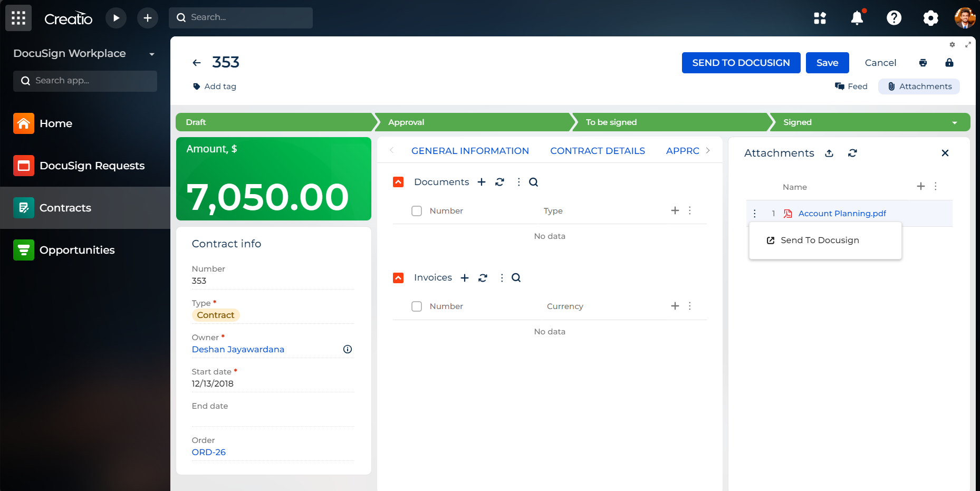Screen dimensions: 980x491
Task: Toggle the Attachments panel button
Action: click(x=919, y=86)
